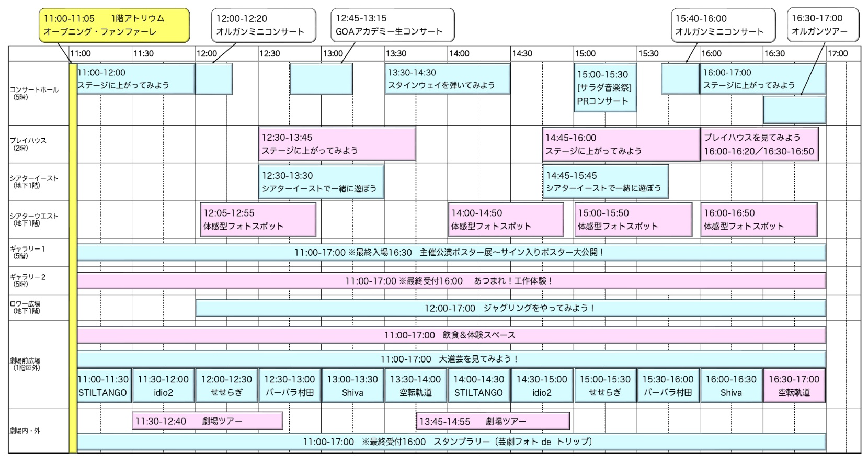The width and height of the screenshot is (868, 464).
Task: Select the 11:00-12:00 ステージに上がってみよう block
Action: (x=136, y=79)
